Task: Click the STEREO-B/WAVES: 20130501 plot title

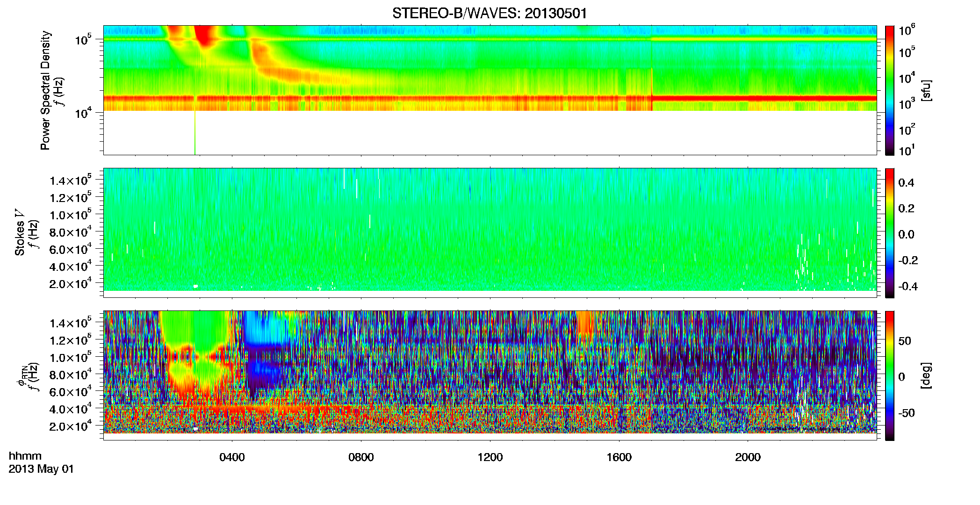Action: point(490,13)
